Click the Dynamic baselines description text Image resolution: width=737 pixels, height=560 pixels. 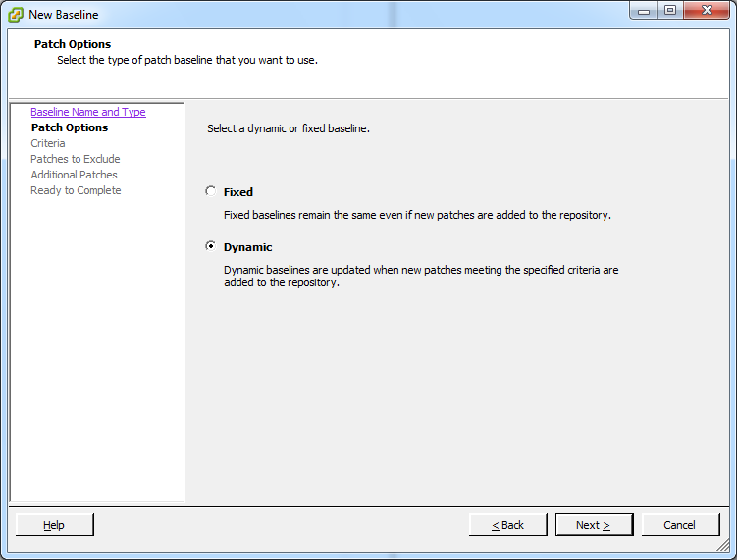click(420, 276)
